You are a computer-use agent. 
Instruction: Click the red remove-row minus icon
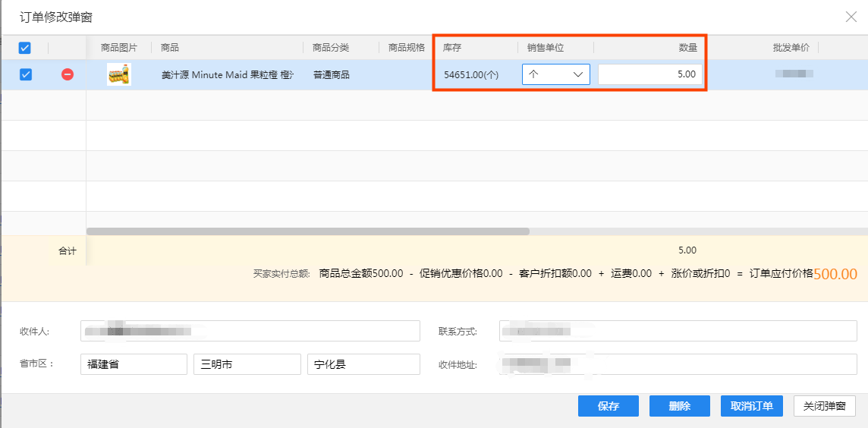tap(68, 74)
